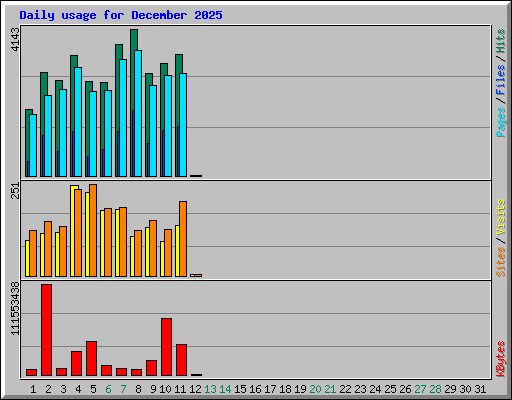Click the green weekend day label 28
The image size is (512, 400).
(435, 389)
